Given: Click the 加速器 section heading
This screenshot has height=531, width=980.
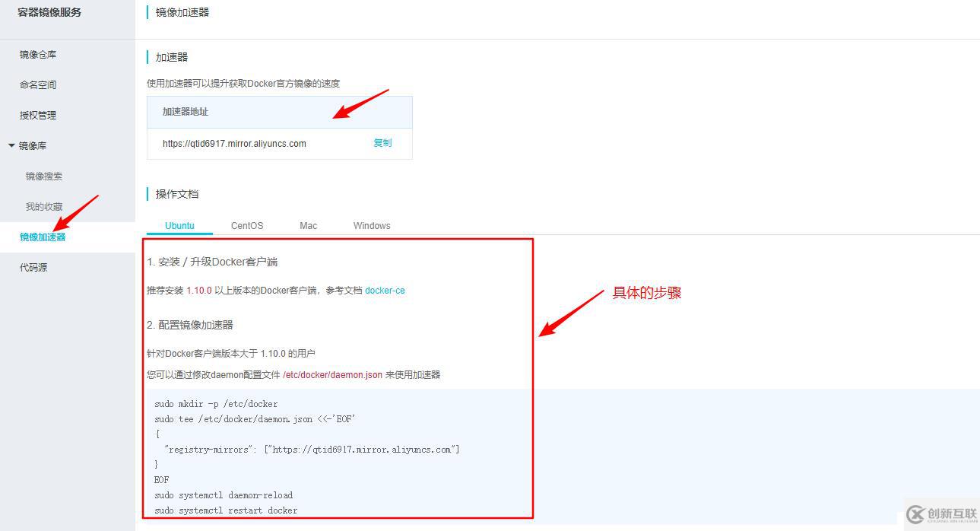Looking at the screenshot, I should pyautogui.click(x=172, y=57).
